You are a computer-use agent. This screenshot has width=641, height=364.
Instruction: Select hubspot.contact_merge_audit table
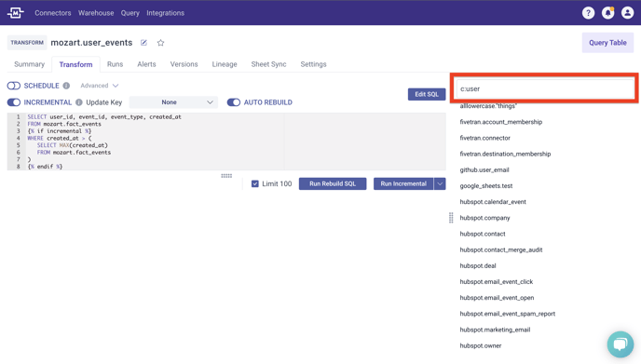pyautogui.click(x=501, y=249)
